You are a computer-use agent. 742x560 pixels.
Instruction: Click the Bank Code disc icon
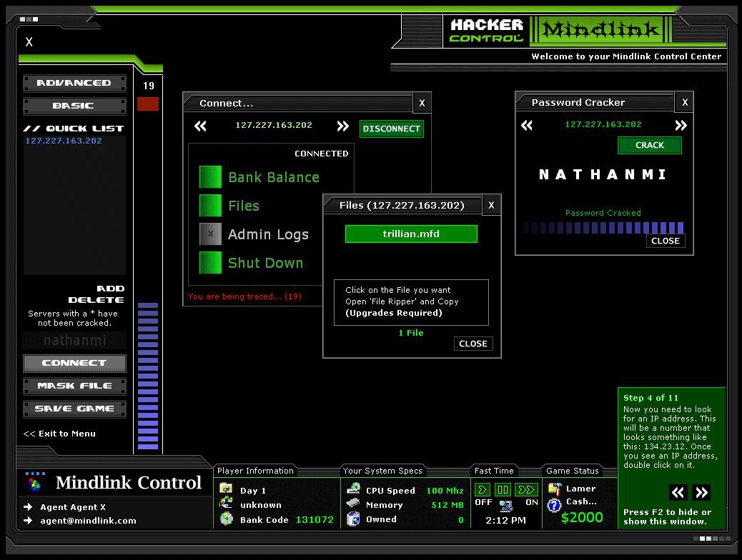227,519
